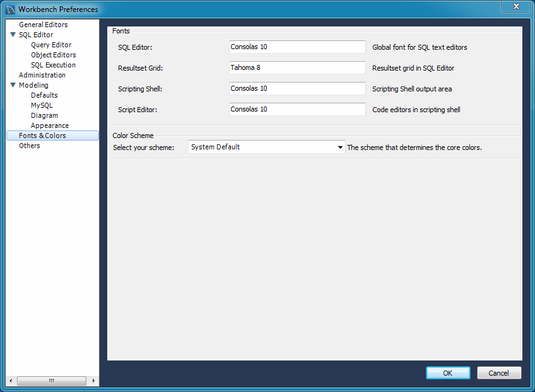Open Object Editors preferences

point(53,55)
